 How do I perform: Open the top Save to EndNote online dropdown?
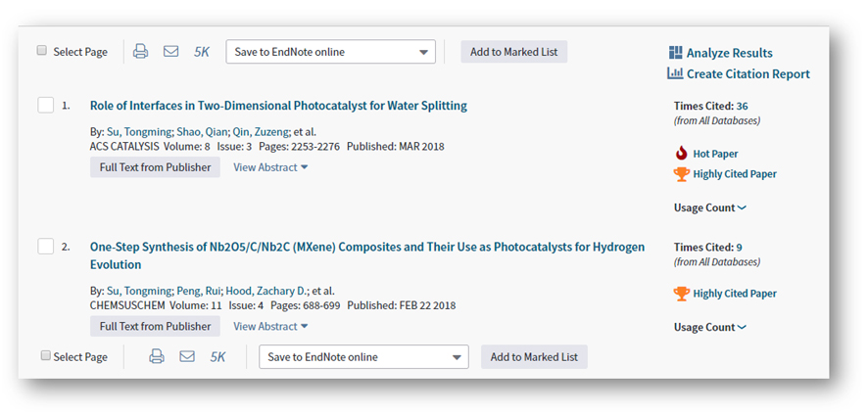[330, 52]
